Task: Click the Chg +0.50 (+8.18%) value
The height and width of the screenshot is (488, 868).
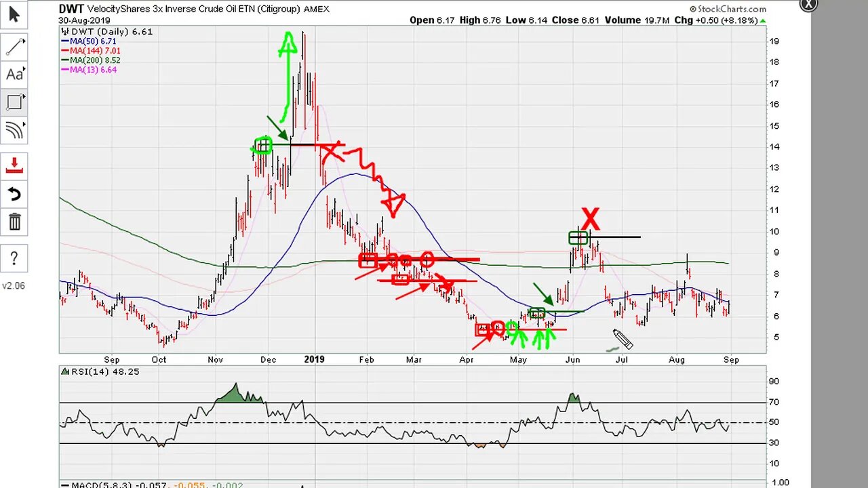Action: (720, 20)
